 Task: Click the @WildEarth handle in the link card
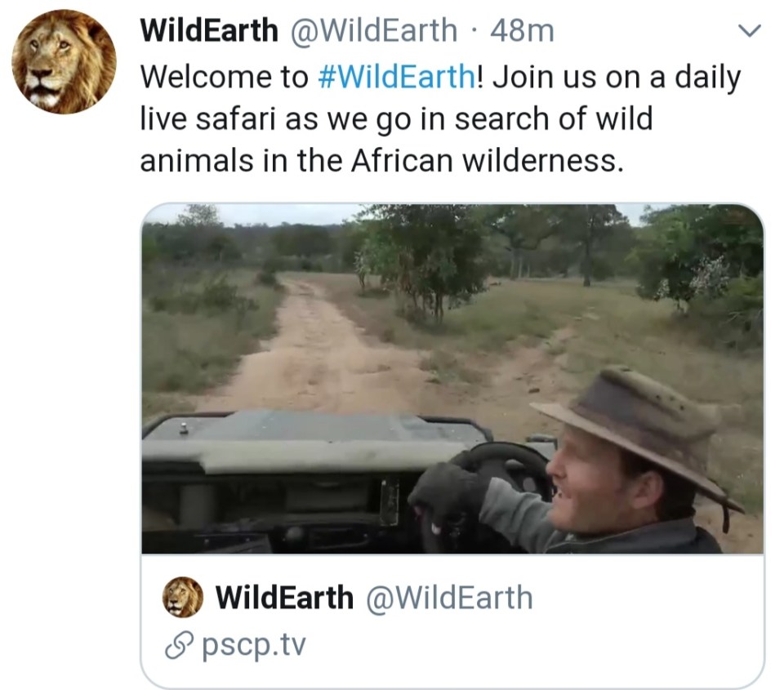(x=448, y=598)
